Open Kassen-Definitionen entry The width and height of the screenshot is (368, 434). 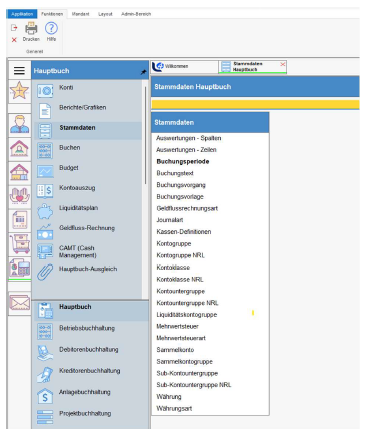[x=184, y=232]
